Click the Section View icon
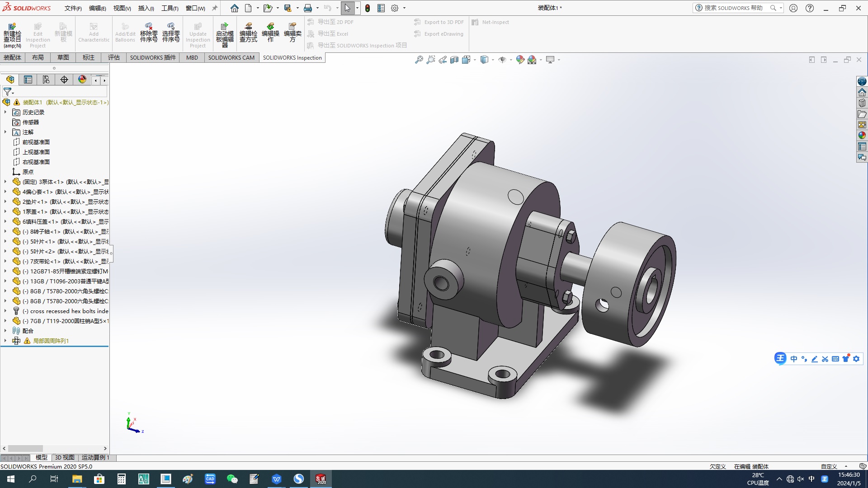This screenshot has width=868, height=488. (454, 60)
